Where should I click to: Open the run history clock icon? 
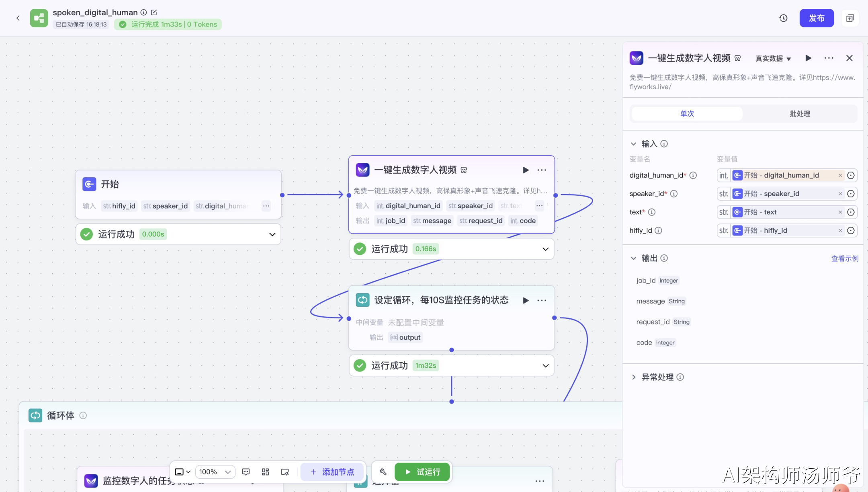783,18
